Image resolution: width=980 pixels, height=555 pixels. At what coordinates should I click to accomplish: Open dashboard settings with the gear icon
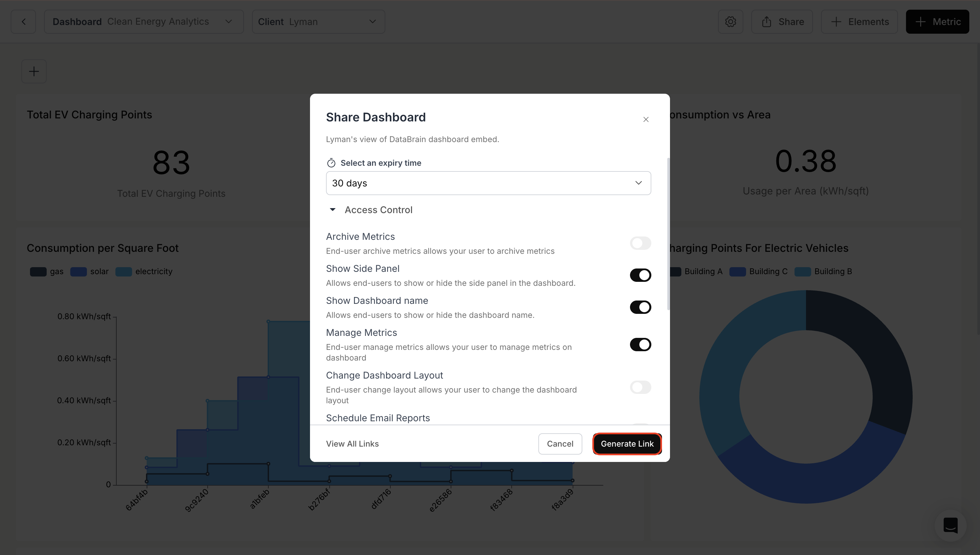(x=730, y=21)
